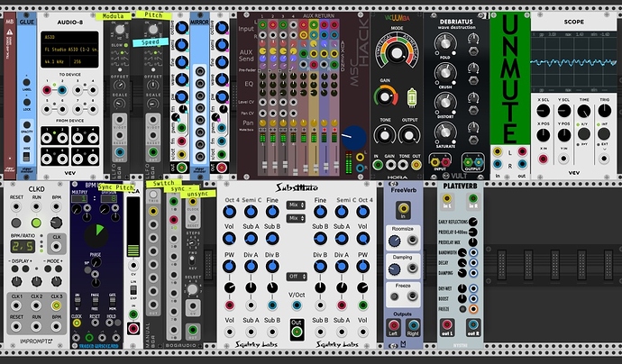This screenshot has height=364, width=622.
Task: Click the MULTIPLY value display on BPM LFO
Action: (79, 198)
